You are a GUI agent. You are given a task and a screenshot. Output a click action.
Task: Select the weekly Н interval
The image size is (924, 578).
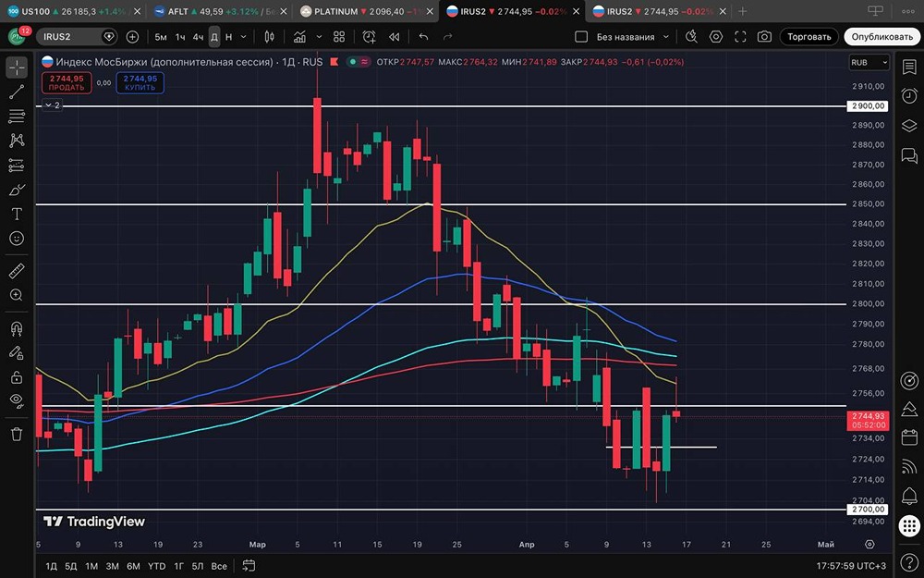click(x=228, y=37)
